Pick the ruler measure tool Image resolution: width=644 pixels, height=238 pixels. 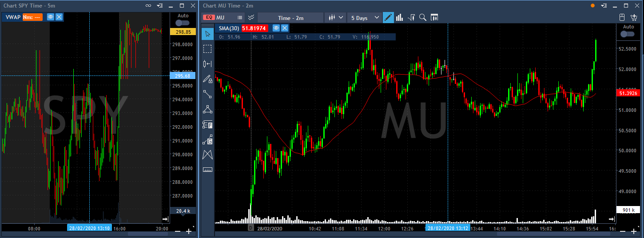tap(207, 170)
